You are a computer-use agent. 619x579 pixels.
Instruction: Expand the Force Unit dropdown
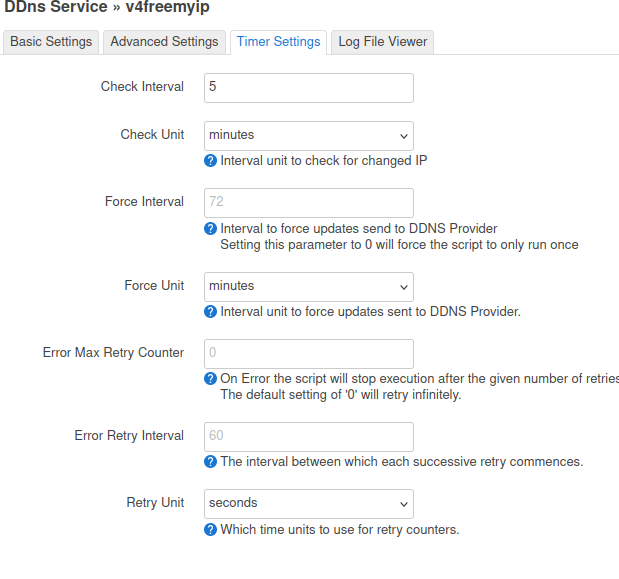click(x=309, y=287)
